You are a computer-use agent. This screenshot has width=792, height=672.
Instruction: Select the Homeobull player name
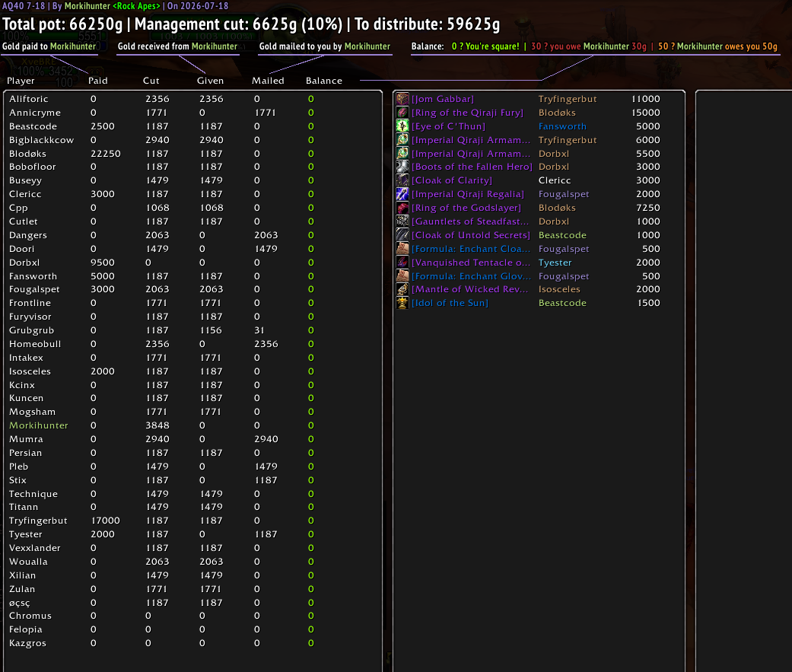click(x=35, y=343)
